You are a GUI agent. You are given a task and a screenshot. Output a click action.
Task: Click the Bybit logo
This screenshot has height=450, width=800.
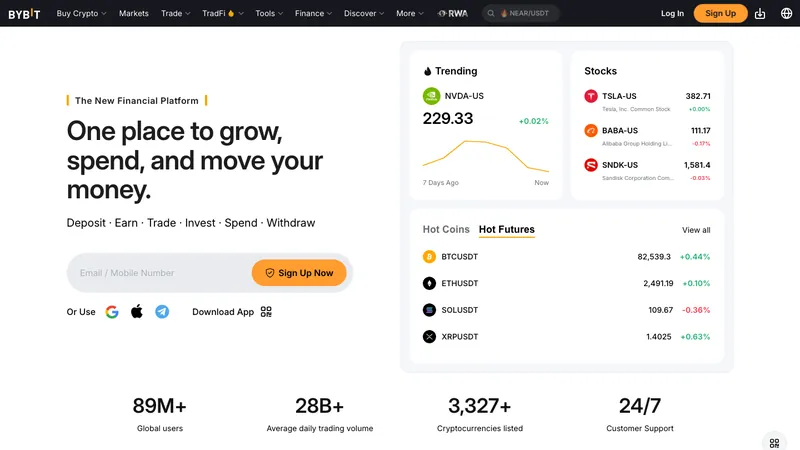coord(24,14)
